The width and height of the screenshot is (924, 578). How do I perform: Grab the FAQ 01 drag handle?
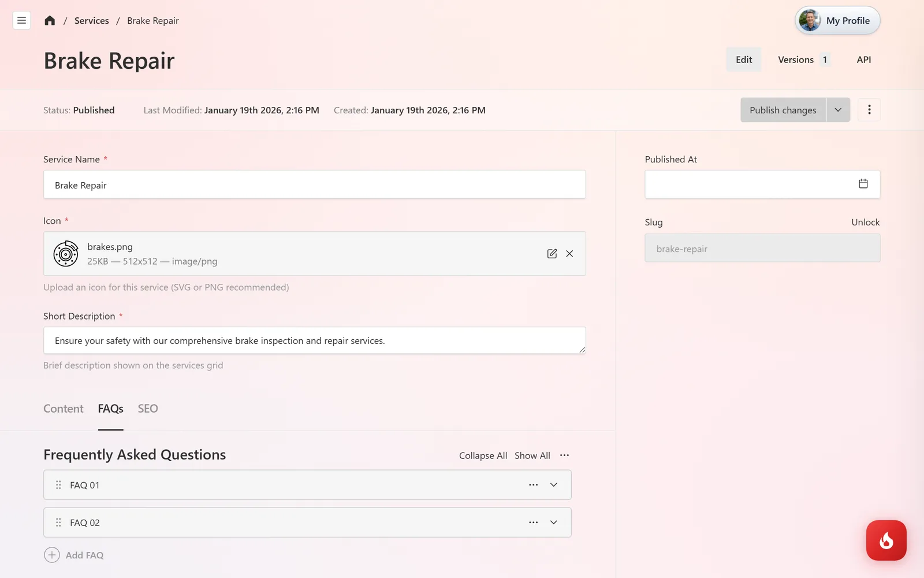58,485
